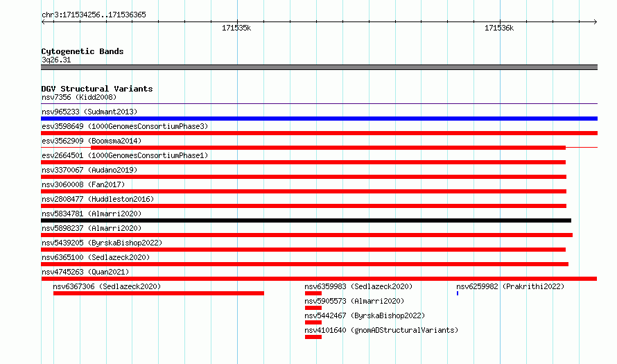617x364 pixels.
Task: Select the short red nsv4101640 bar
Action: pyautogui.click(x=313, y=337)
